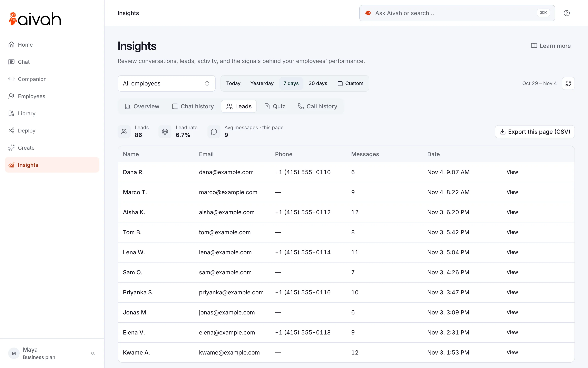Click the Messages column header

(365, 154)
